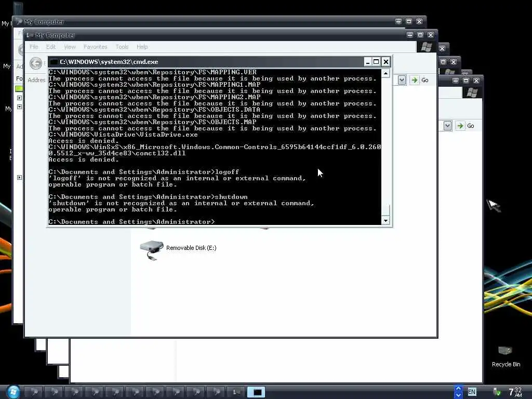Collapse down-arrow panel in rear My Computer sidebar
Image resolution: width=532 pixels, height=399 pixels.
tap(19, 107)
